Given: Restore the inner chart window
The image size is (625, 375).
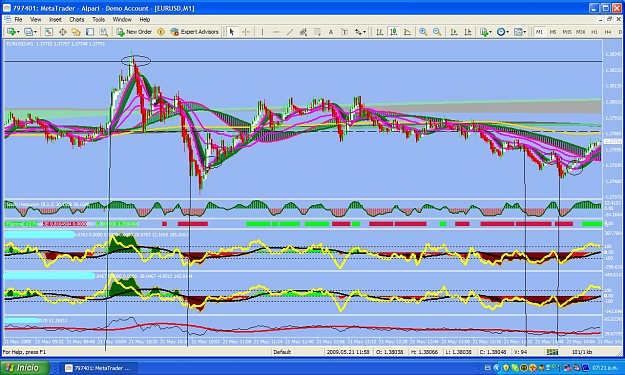Looking at the screenshot, I should [x=609, y=19].
